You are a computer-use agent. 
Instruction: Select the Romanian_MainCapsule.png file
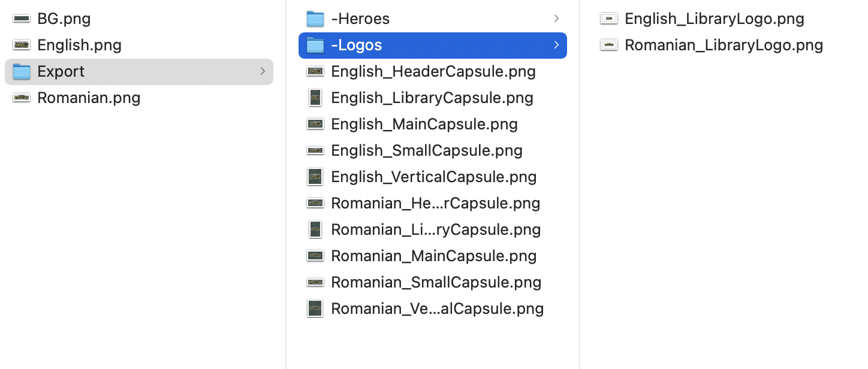[433, 256]
